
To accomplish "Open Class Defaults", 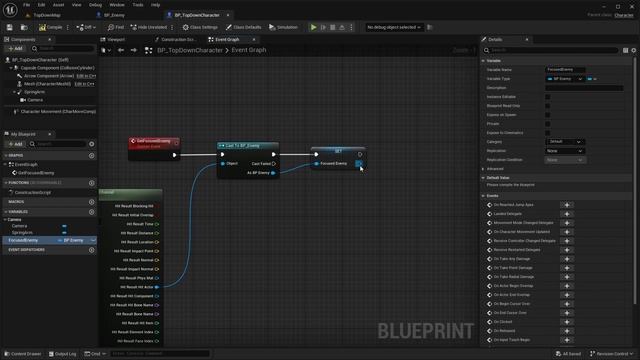I will tap(243, 27).
